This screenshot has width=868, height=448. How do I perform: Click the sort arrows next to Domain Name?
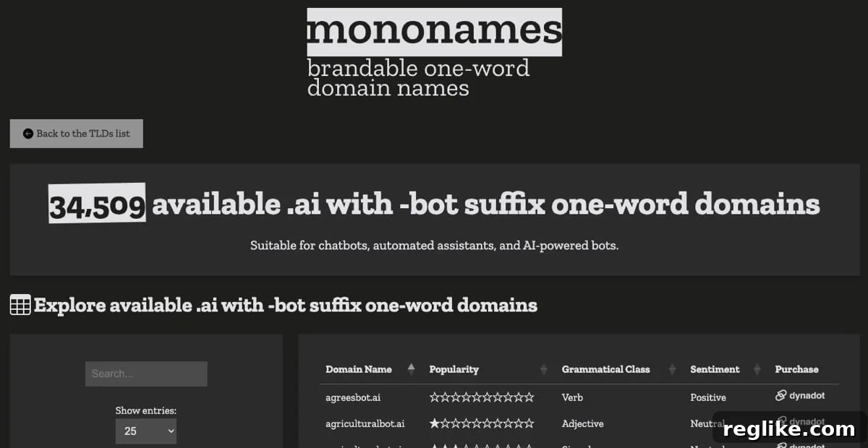(411, 369)
